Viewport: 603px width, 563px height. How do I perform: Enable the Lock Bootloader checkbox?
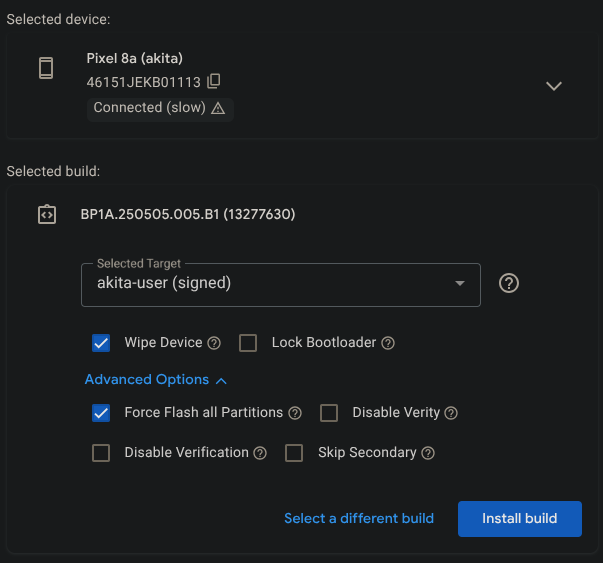pyautogui.click(x=249, y=343)
